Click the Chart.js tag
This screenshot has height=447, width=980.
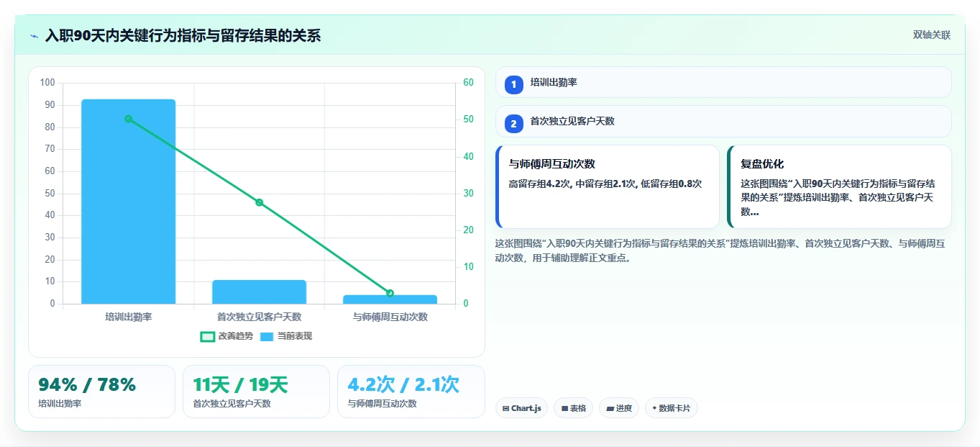pos(521,408)
